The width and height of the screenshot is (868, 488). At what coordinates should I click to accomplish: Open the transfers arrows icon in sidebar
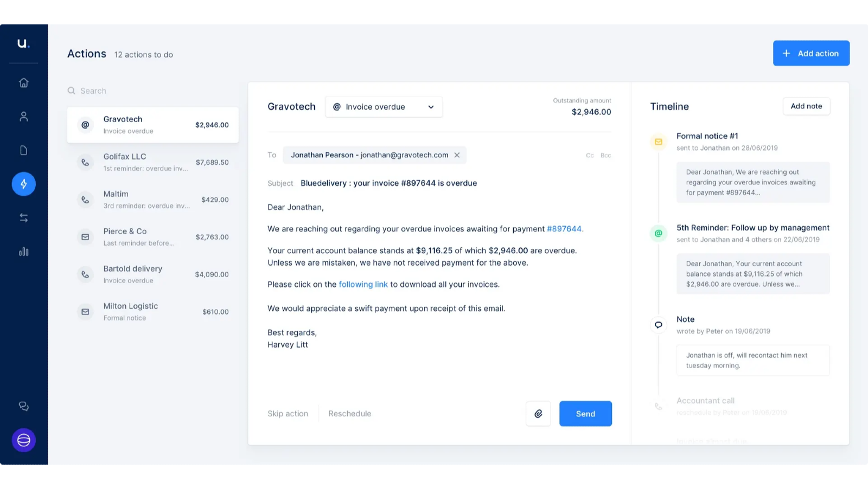point(23,218)
